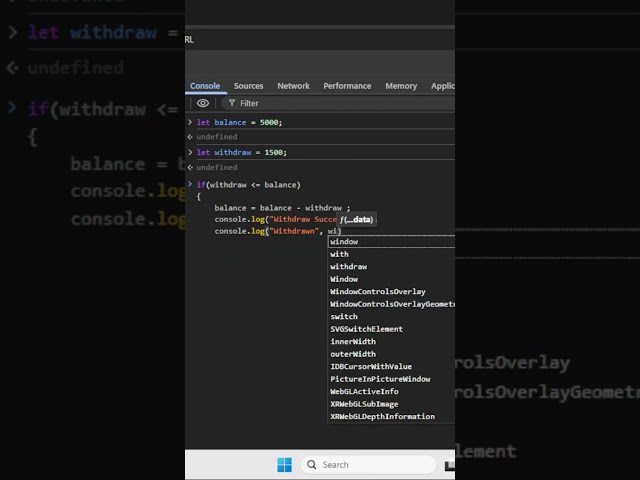Screen dimensions: 640x480
Task: Select 'window' autocomplete suggestion
Action: click(391, 242)
